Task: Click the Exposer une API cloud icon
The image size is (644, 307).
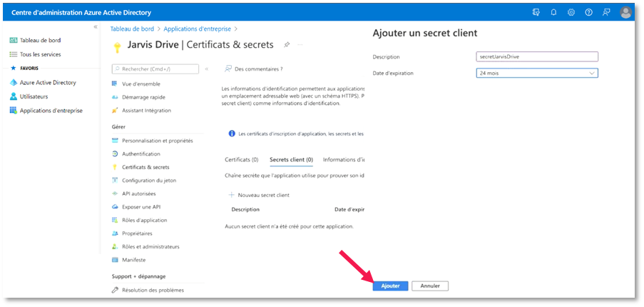Action: tap(115, 207)
